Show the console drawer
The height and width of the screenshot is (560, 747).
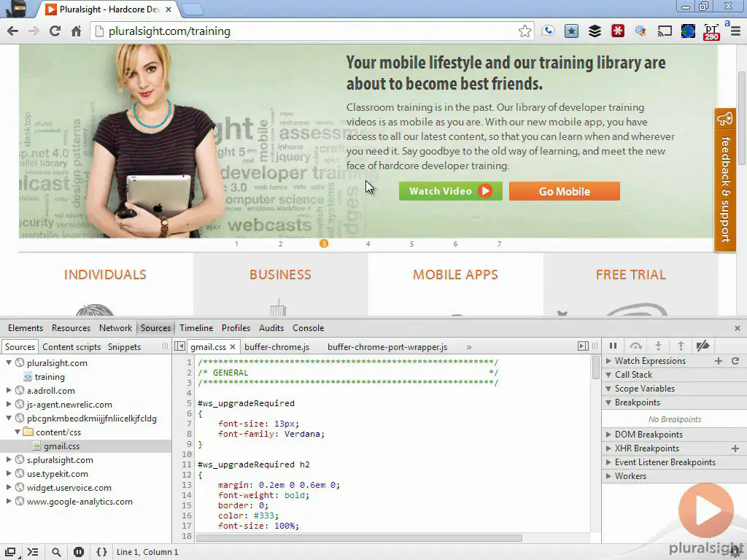pos(33,552)
